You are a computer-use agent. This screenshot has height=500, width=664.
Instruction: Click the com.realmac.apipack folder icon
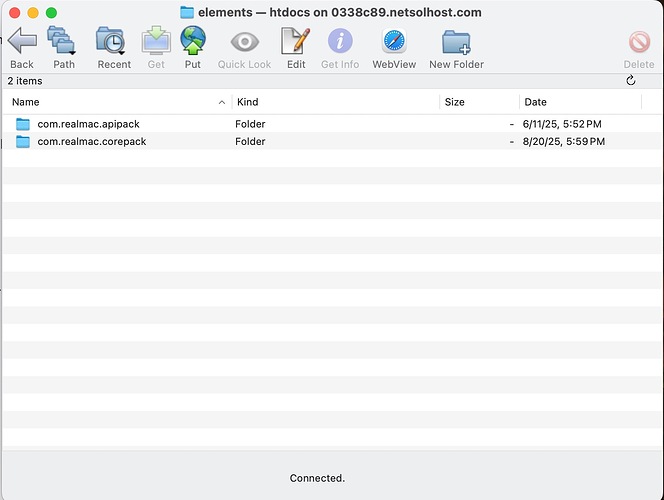23,124
